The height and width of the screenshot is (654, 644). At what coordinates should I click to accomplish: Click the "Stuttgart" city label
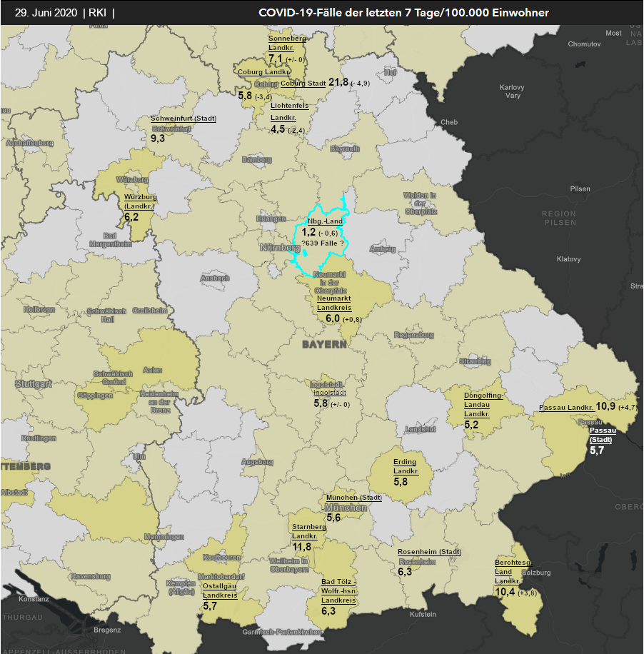(34, 383)
